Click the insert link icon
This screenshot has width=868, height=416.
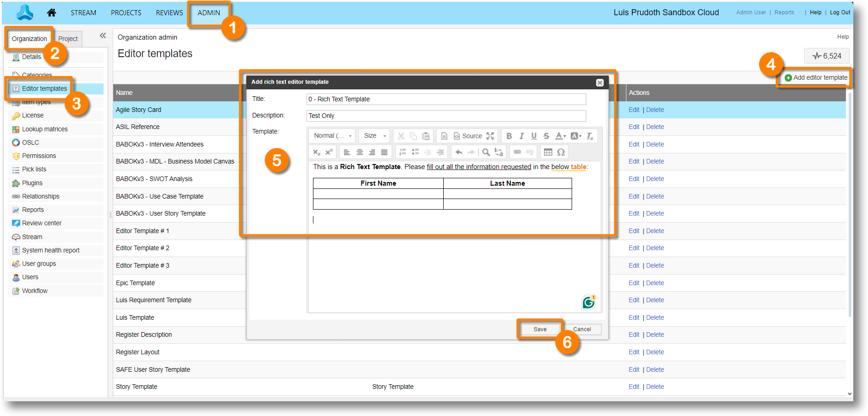pyautogui.click(x=517, y=152)
